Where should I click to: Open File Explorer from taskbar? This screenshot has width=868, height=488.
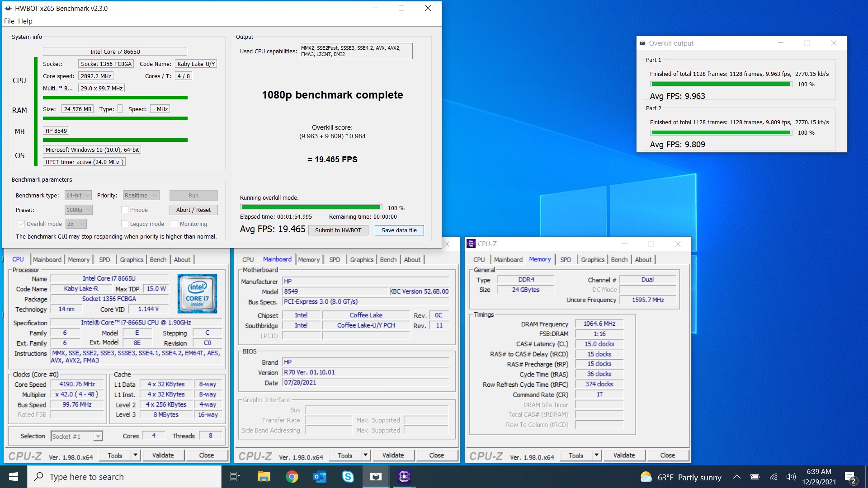[x=264, y=477]
